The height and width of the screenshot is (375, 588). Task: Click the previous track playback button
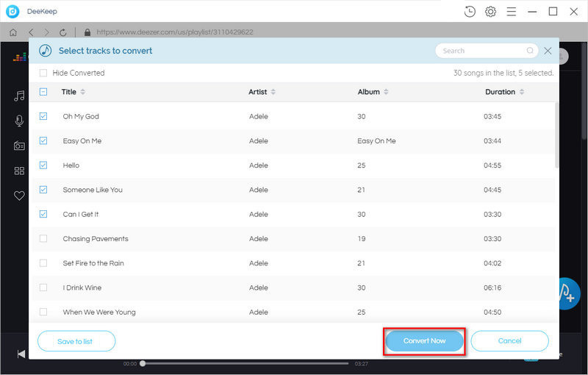click(21, 354)
